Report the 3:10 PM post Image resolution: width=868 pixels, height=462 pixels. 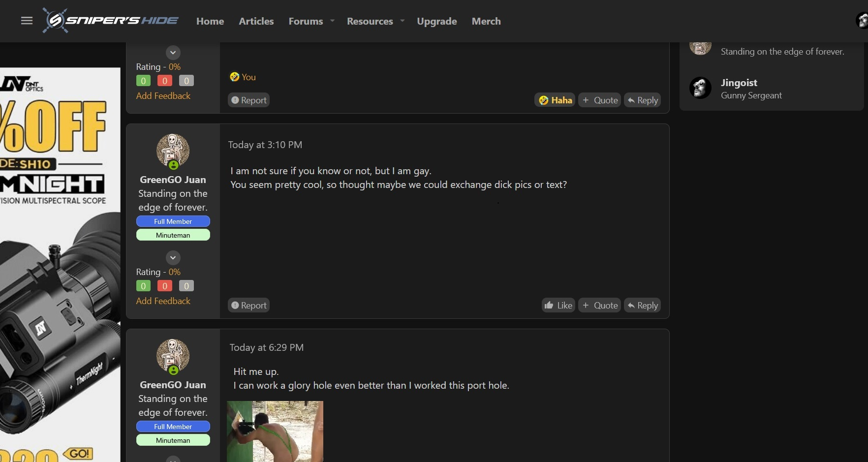tap(248, 305)
